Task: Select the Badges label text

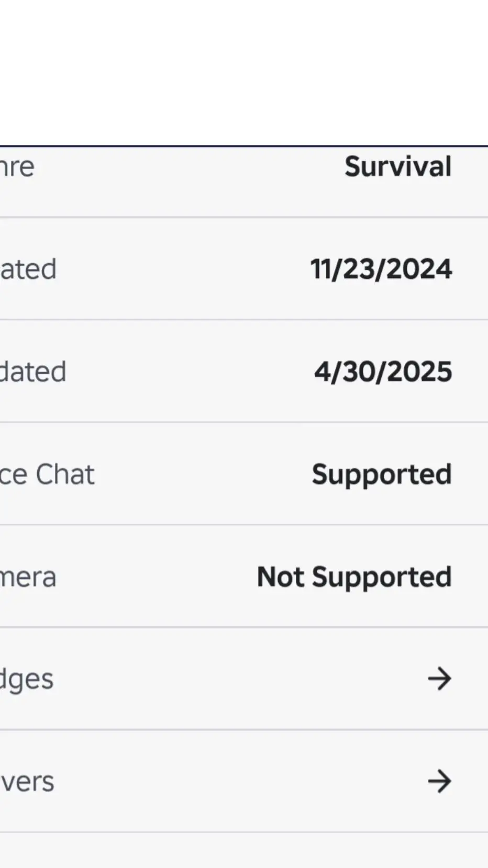Action: 27,680
